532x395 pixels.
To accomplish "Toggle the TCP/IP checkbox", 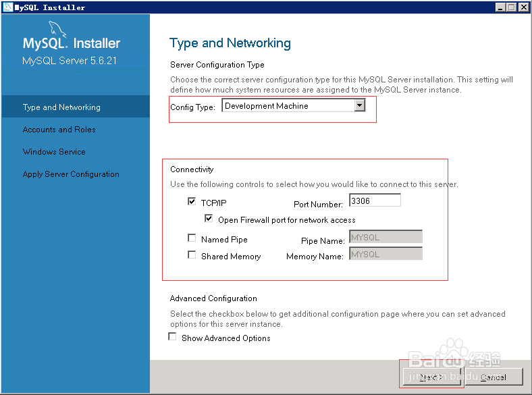I will click(x=192, y=202).
